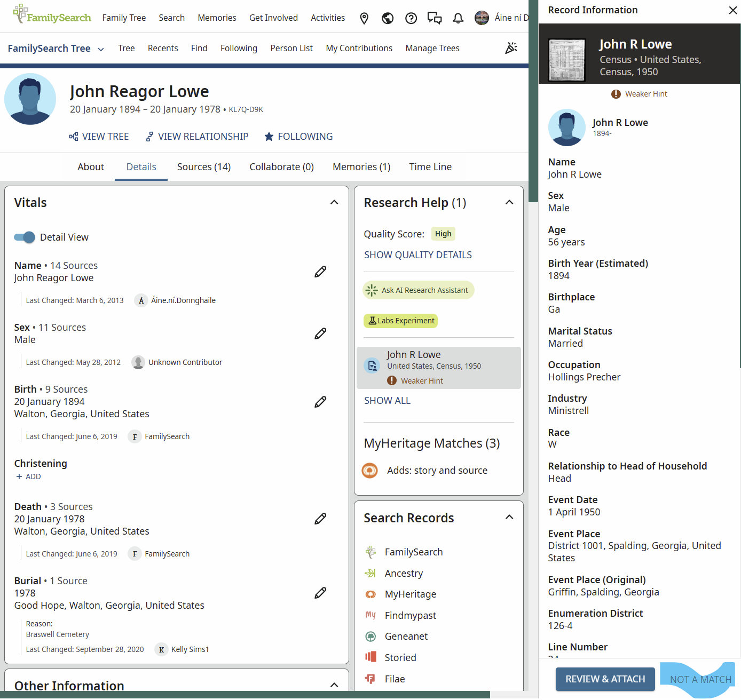
Task: Click the High quality score badge
Action: coord(443,234)
